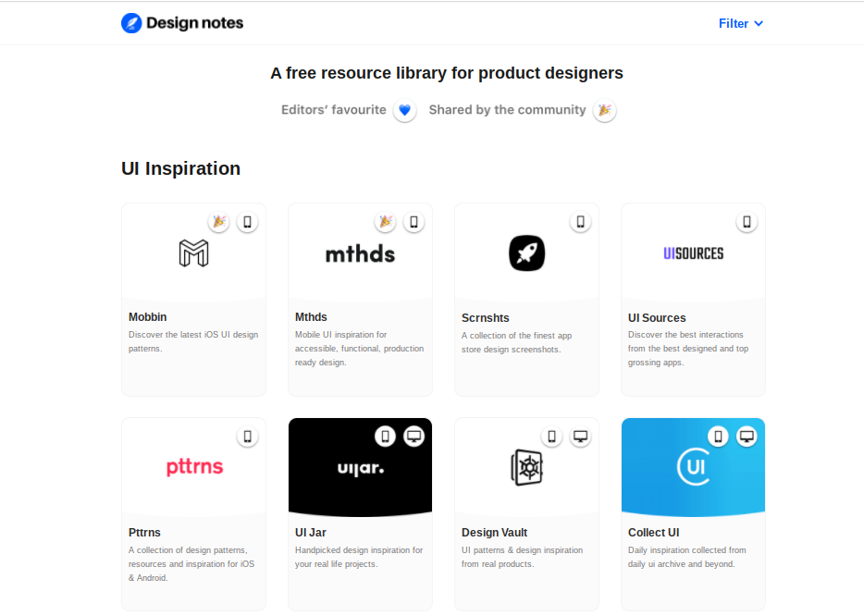Click mobile device icon on UI Sources card
The height and width of the screenshot is (616, 864).
(x=747, y=221)
